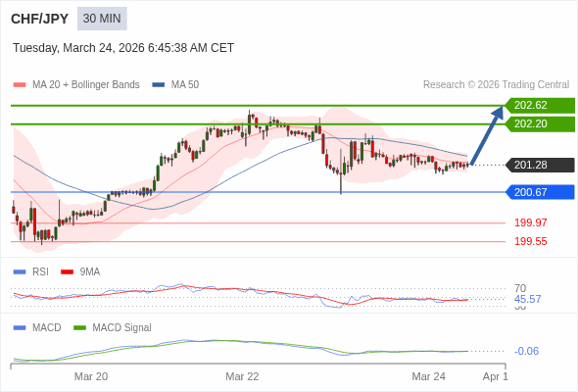Click the MACD legend label
578x392 pixels.
click(x=46, y=328)
